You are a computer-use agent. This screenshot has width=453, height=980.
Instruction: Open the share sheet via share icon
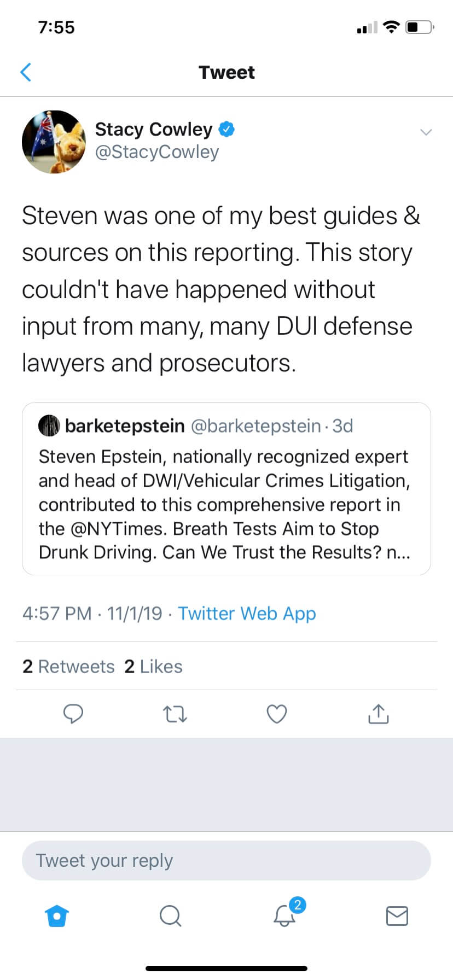[378, 714]
